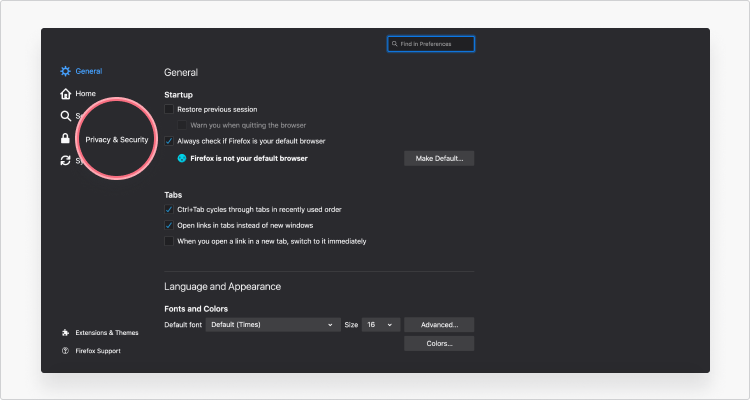Enable Restore previous session
This screenshot has width=750, height=400.
coord(169,109)
